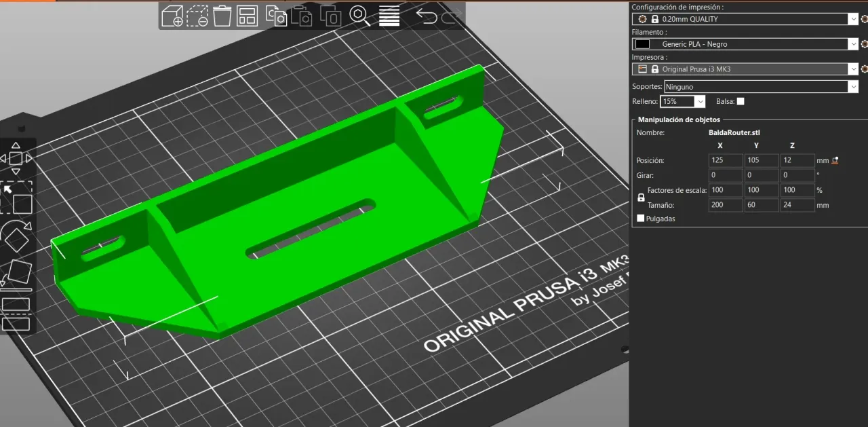Toggle the scale factors lock icon
Image resolution: width=868 pixels, height=427 pixels.
tap(641, 198)
